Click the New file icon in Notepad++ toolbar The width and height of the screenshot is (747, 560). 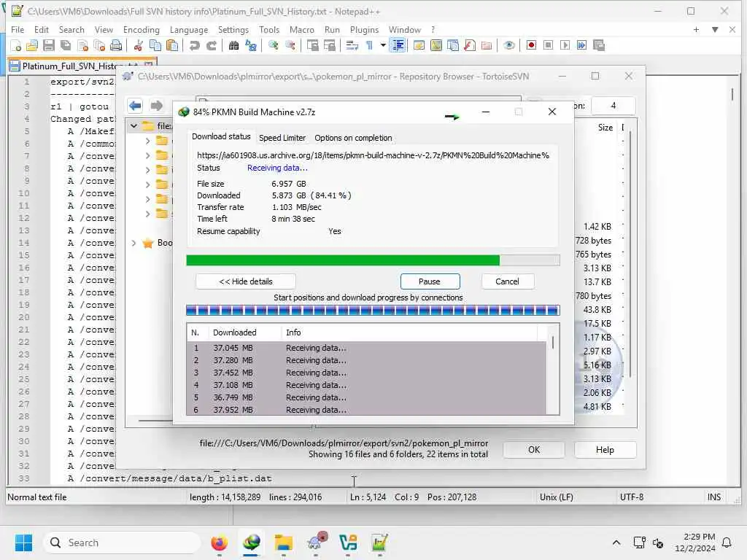pyautogui.click(x=16, y=46)
